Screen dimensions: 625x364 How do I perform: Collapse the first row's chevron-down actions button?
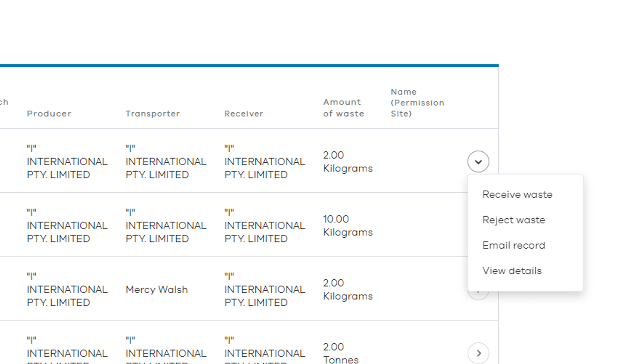click(x=478, y=162)
